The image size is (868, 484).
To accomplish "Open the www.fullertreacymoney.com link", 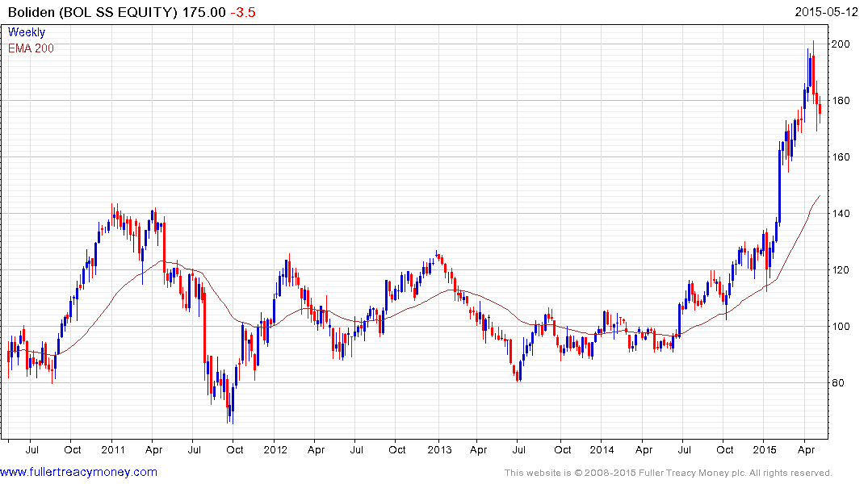I will point(78,472).
